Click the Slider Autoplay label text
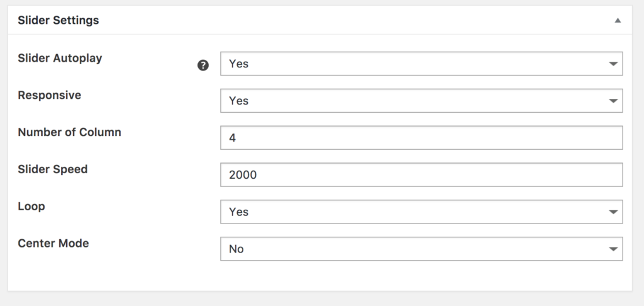 tap(60, 59)
